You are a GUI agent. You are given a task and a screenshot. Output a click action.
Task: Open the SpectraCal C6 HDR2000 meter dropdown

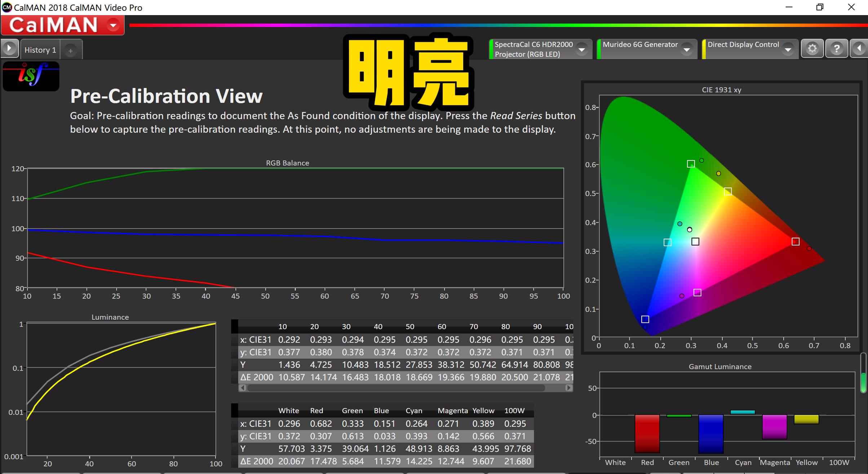(581, 49)
